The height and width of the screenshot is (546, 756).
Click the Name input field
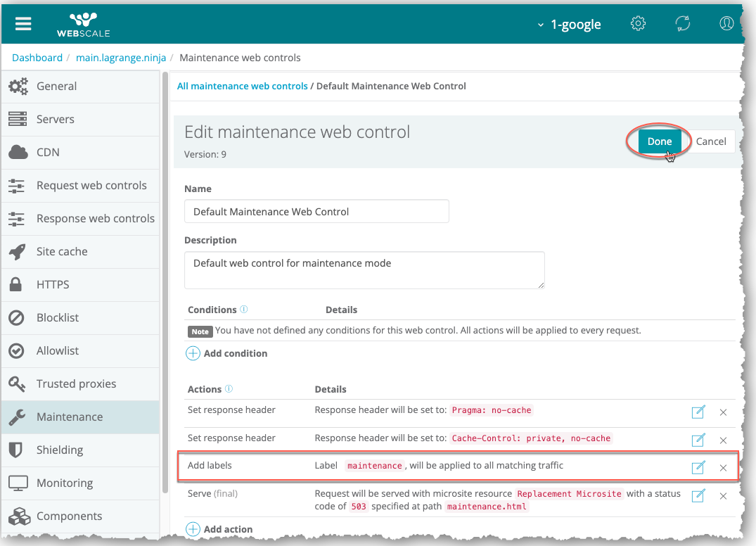tap(316, 212)
